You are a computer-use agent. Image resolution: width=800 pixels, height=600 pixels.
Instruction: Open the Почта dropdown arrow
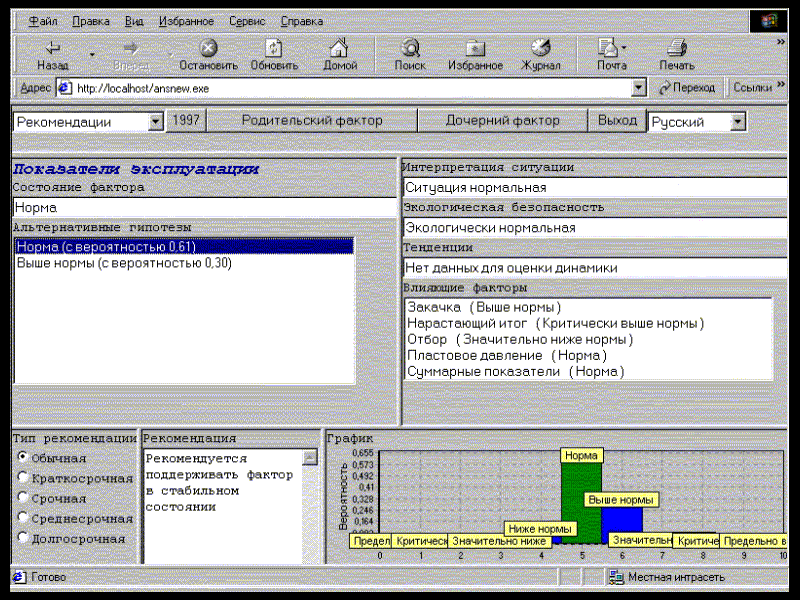tap(624, 48)
